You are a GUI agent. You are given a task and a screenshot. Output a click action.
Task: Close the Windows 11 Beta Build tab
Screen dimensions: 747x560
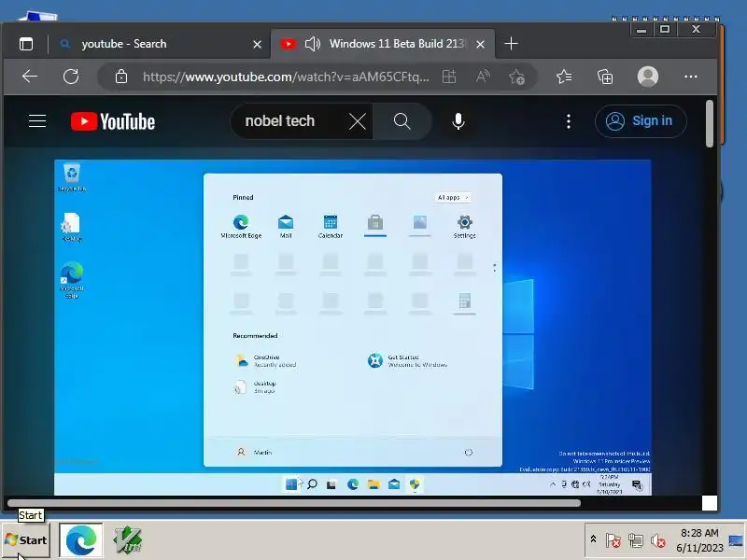click(480, 44)
